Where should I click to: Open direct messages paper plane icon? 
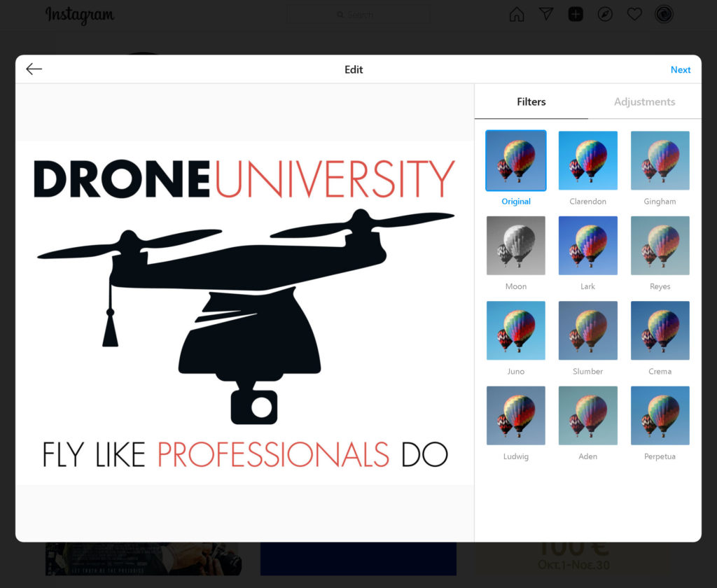click(x=546, y=15)
